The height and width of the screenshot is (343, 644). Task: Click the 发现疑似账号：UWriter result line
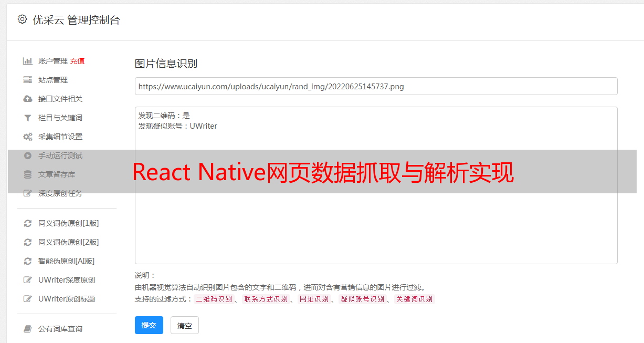tap(178, 126)
